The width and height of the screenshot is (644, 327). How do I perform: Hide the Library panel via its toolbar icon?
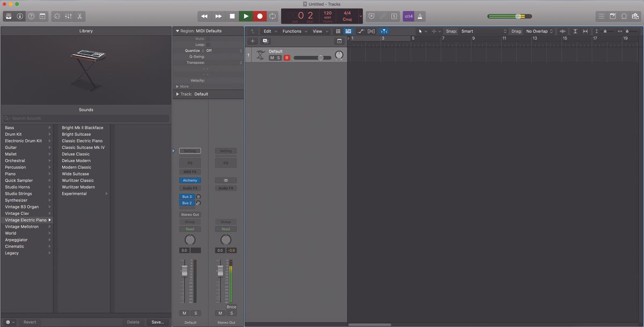[8, 16]
